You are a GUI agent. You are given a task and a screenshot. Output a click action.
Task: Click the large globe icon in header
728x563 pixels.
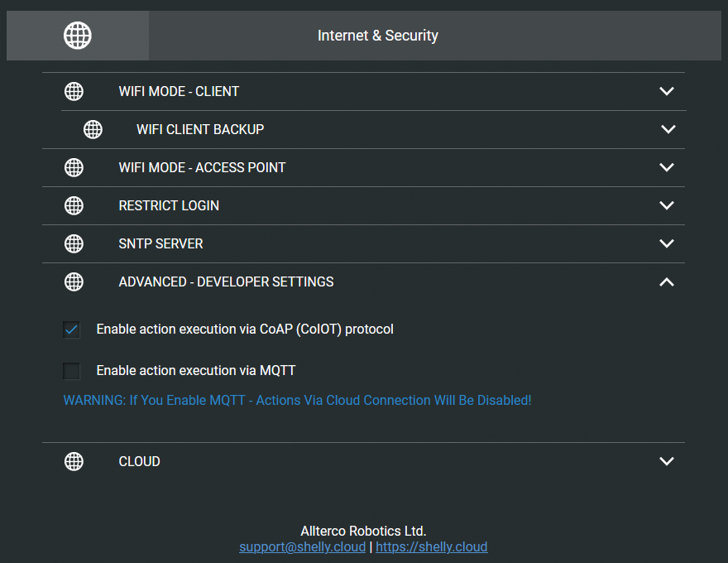(x=78, y=36)
